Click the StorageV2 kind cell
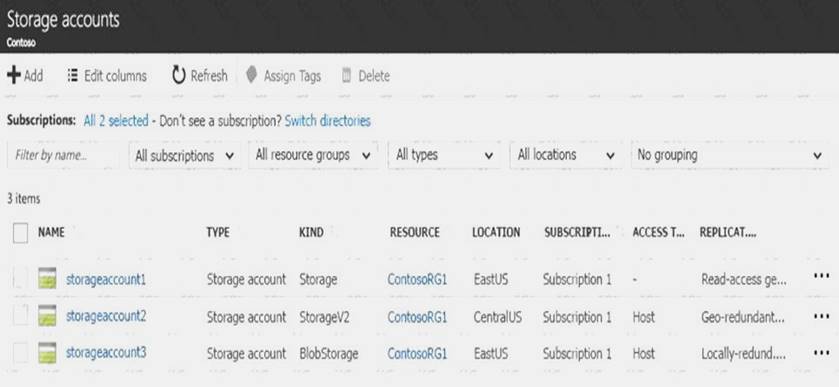This screenshot has height=387, width=839. (324, 317)
